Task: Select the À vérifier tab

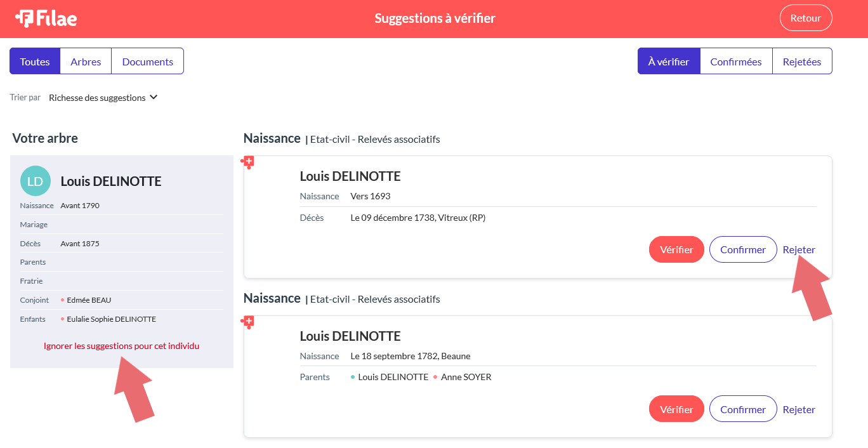Action: pyautogui.click(x=669, y=62)
